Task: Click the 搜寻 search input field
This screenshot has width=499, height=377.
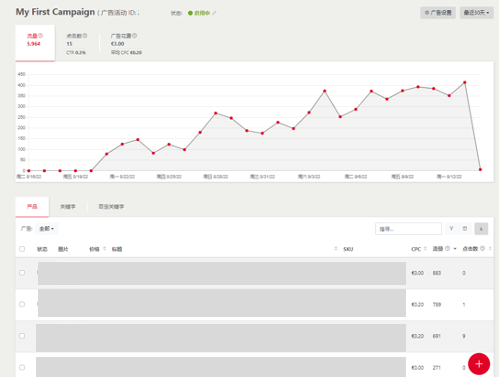Action: [x=408, y=229]
